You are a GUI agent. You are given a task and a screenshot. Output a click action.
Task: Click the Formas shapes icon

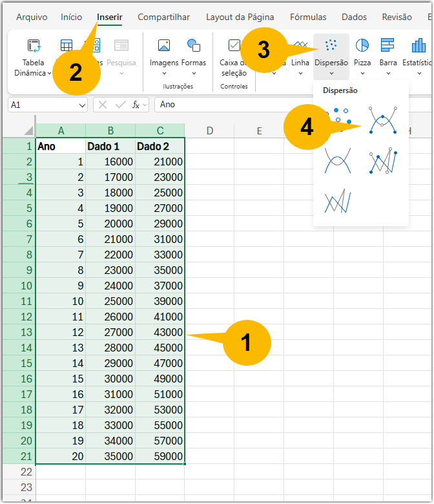(194, 45)
